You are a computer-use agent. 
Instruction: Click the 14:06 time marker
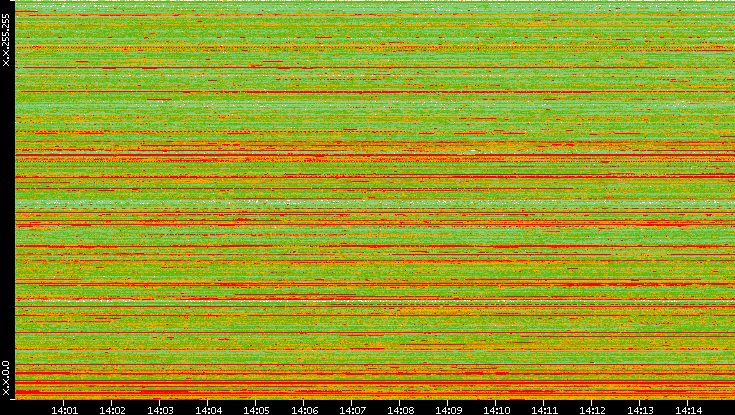[304, 410]
